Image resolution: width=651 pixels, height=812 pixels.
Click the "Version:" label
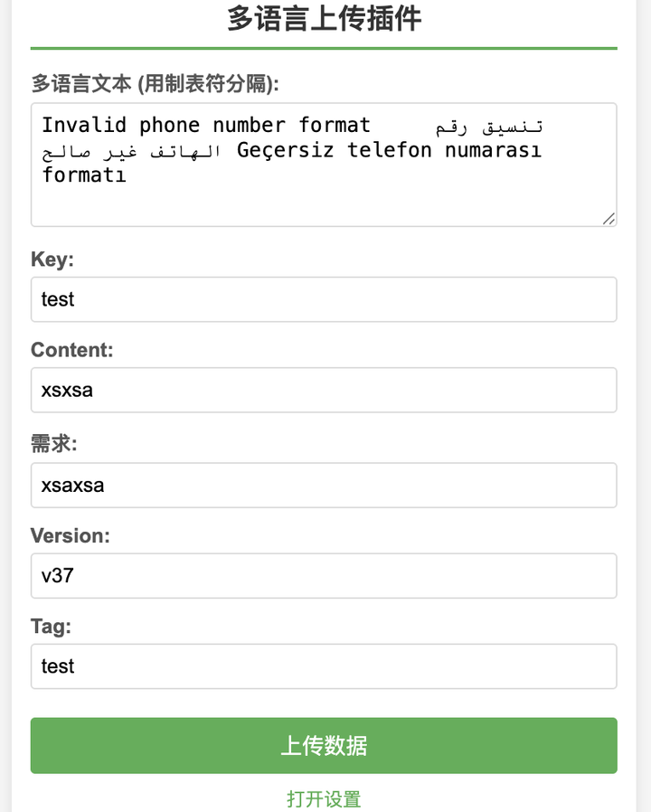[x=71, y=535]
